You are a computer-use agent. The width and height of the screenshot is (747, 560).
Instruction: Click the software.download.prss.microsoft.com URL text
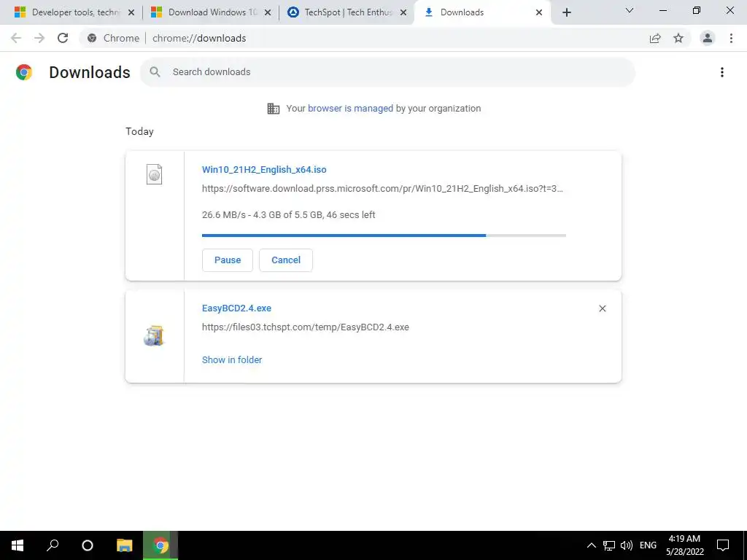[382, 189]
